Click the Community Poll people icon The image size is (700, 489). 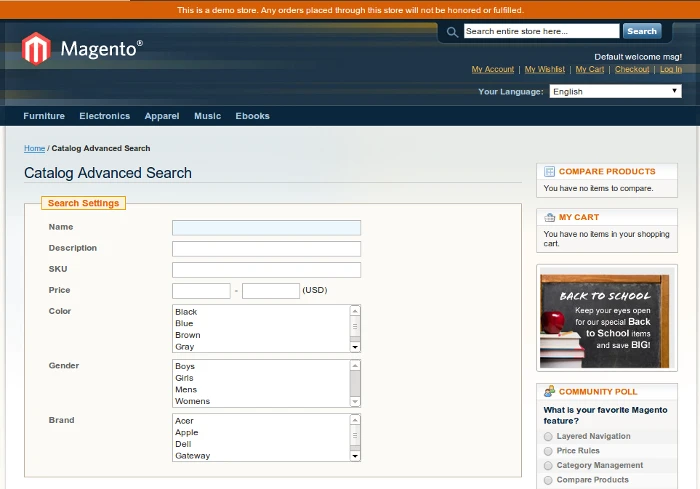pos(549,392)
